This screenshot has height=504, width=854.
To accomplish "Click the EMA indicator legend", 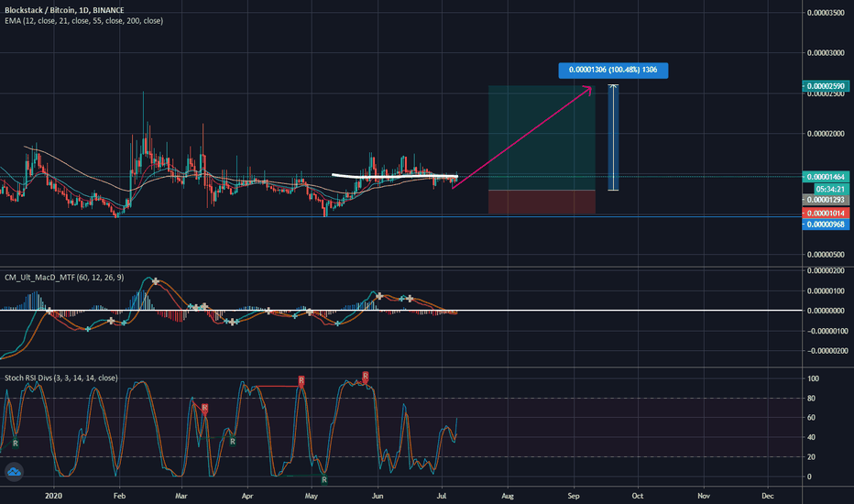I will [x=84, y=21].
